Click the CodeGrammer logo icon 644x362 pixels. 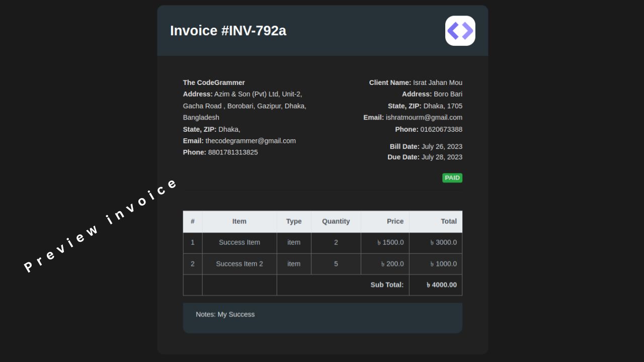(460, 31)
